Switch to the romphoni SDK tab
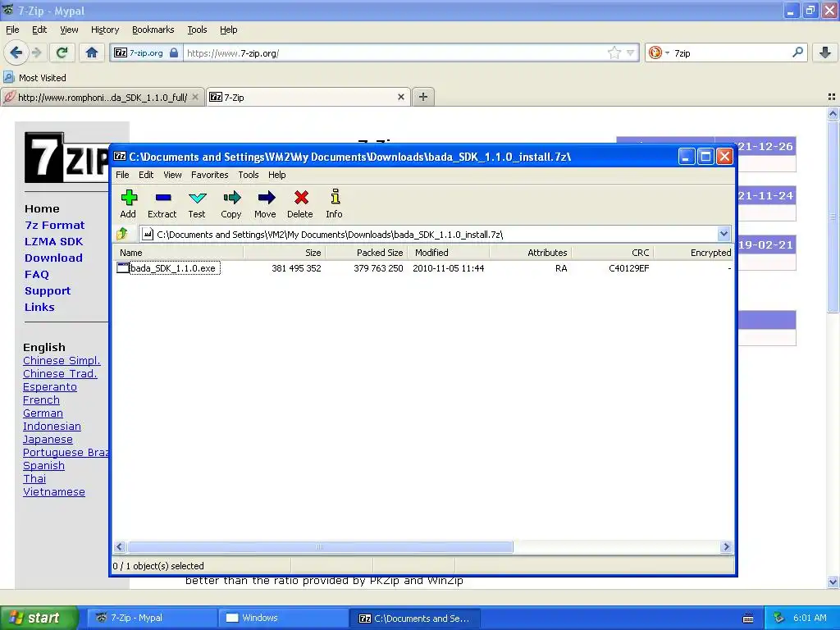Image resolution: width=840 pixels, height=630 pixels. [x=102, y=97]
